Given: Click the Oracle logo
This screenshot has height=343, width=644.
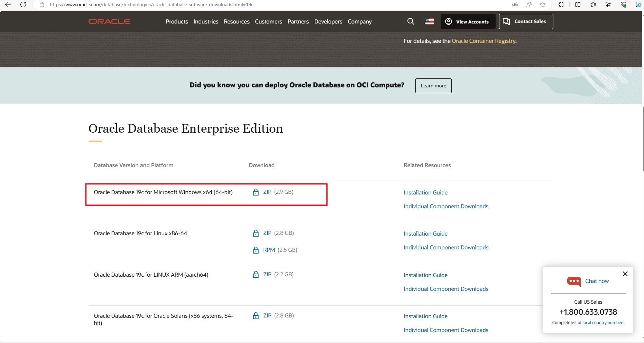Looking at the screenshot, I should click(109, 21).
